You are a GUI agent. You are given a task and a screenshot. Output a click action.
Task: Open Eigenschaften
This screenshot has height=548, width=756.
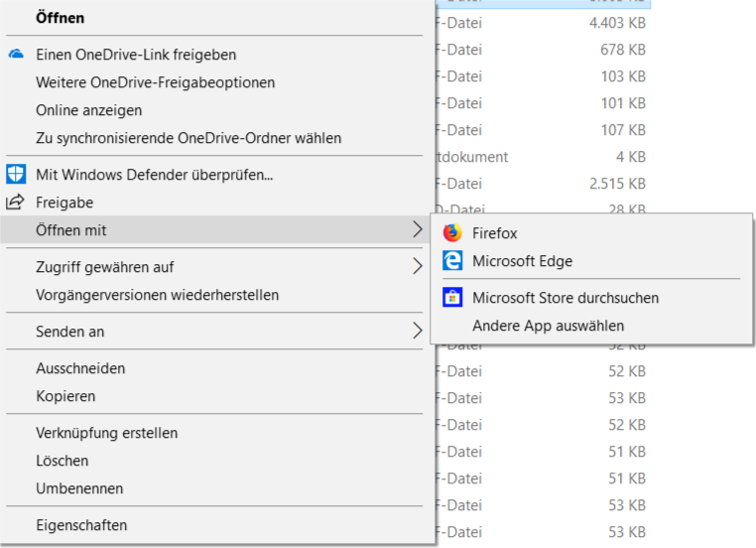click(x=81, y=525)
